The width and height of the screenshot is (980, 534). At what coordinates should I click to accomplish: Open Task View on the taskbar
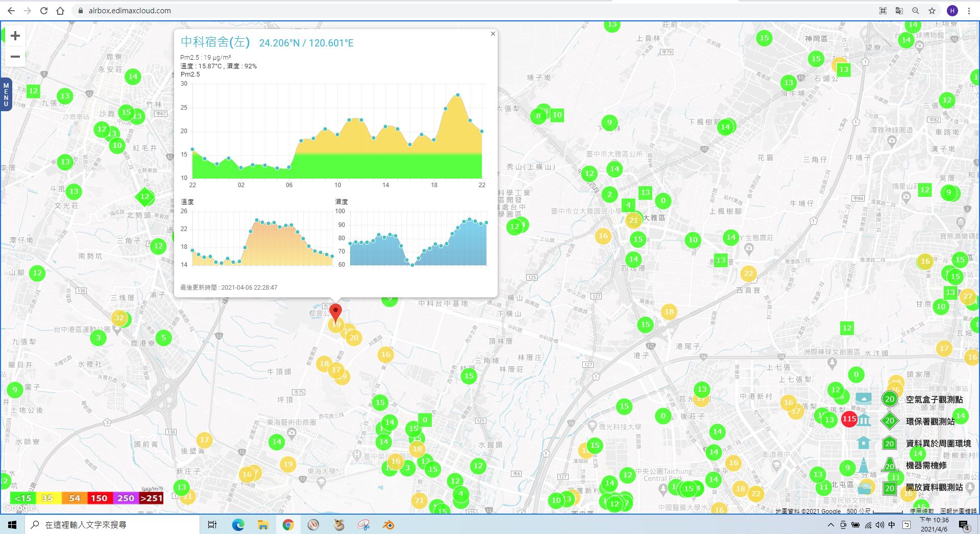pyautogui.click(x=212, y=525)
